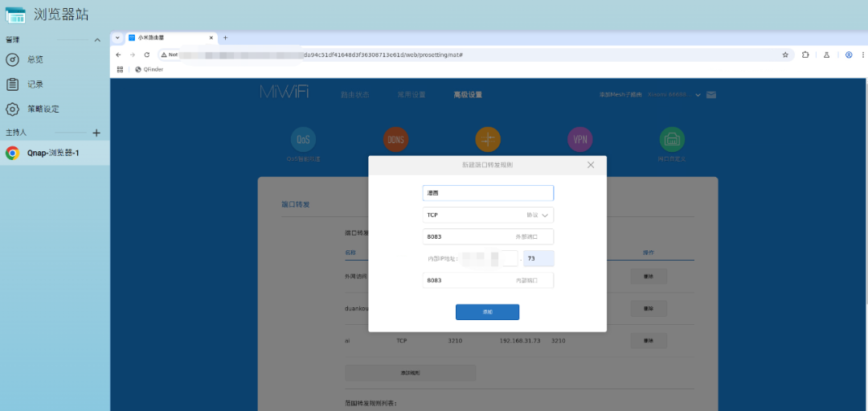This screenshot has width=868, height=411.
Task: Open 总览 in the sidebar
Action: pos(35,60)
